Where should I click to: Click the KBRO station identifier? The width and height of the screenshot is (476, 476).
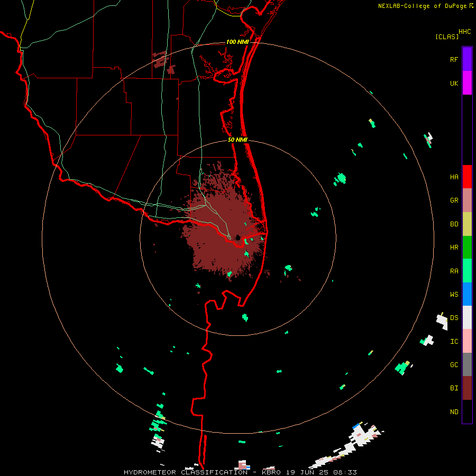pos(271,472)
